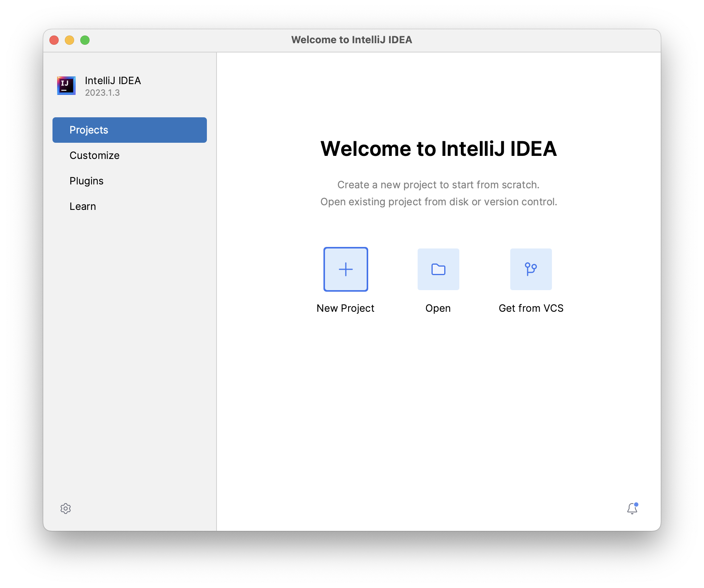Image resolution: width=704 pixels, height=588 pixels.
Task: Show notifications via the bell icon
Action: [632, 509]
